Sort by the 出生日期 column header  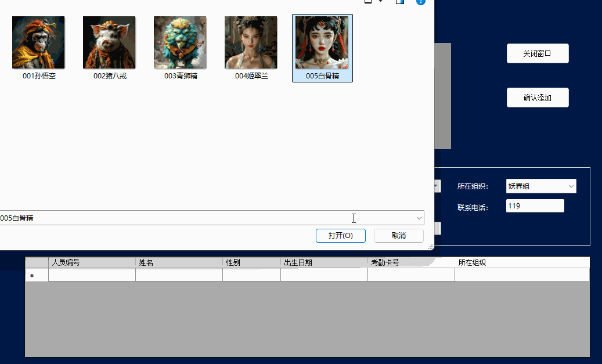[324, 262]
